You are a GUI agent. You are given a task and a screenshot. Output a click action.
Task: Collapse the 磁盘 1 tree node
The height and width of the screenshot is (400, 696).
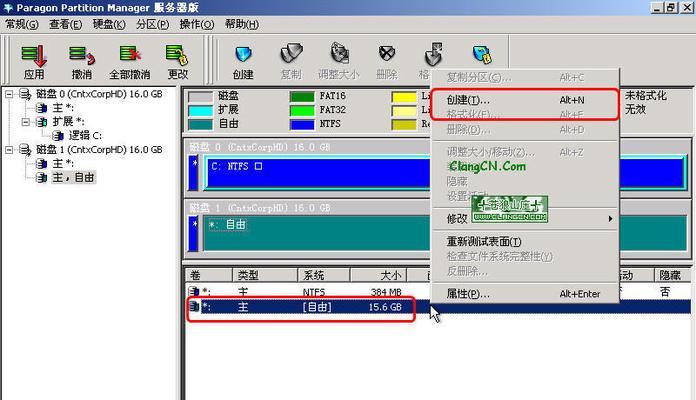pyautogui.click(x=9, y=150)
